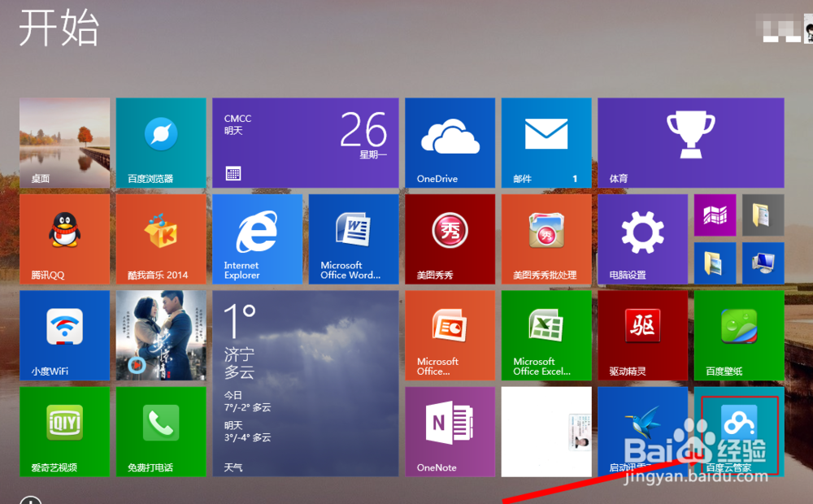
Task: Open the small computer monitor tile
Action: (763, 263)
